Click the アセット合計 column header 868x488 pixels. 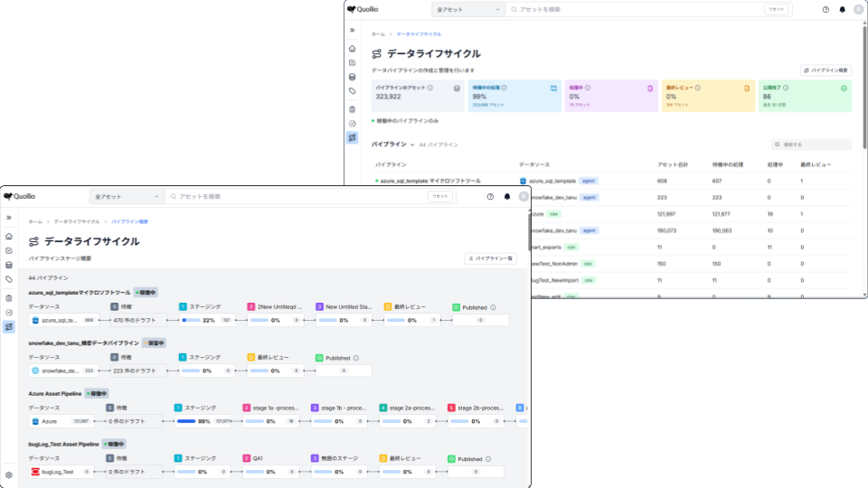pyautogui.click(x=672, y=164)
